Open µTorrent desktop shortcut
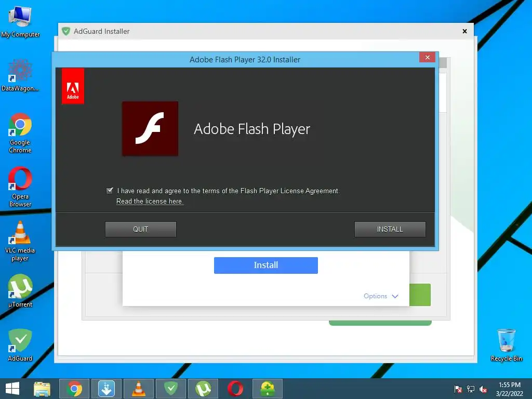 tap(20, 291)
